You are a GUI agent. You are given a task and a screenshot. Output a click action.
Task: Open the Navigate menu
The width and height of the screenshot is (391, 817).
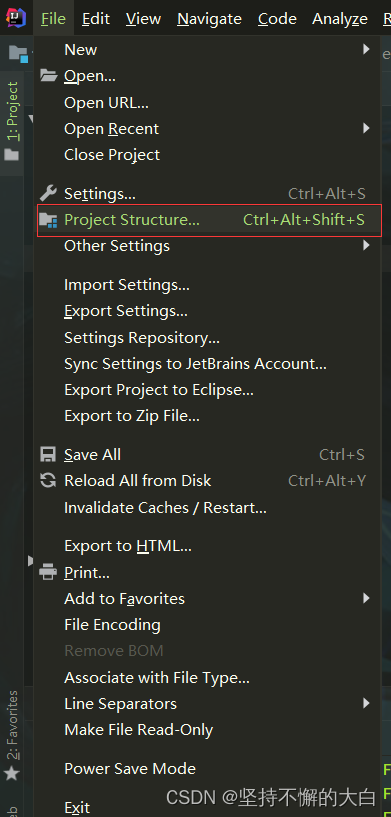pyautogui.click(x=209, y=19)
